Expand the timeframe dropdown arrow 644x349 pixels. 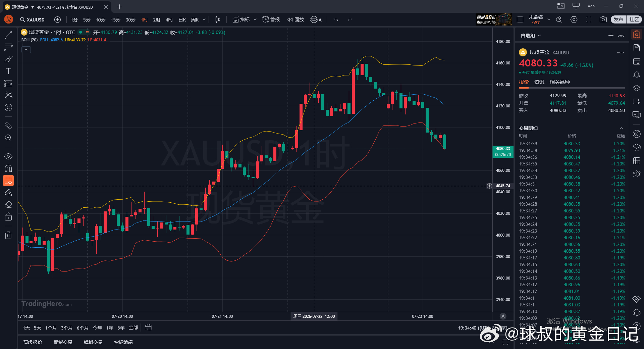(x=204, y=19)
